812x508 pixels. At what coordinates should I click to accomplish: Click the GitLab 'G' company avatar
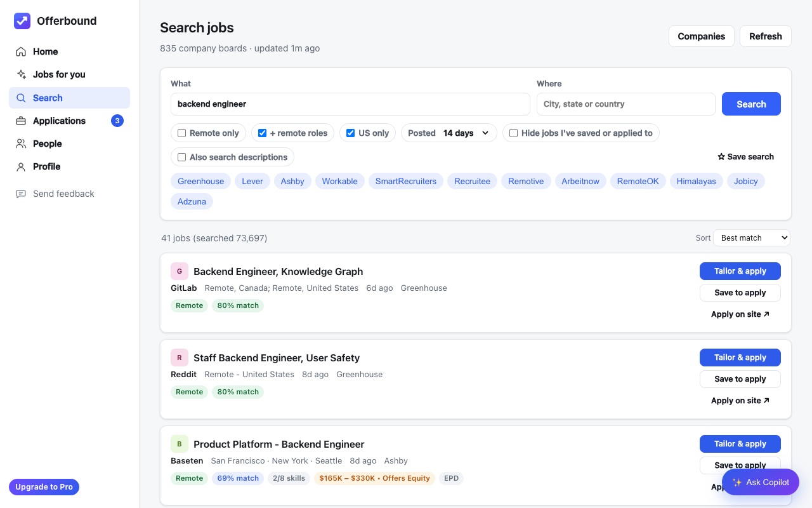pyautogui.click(x=180, y=271)
